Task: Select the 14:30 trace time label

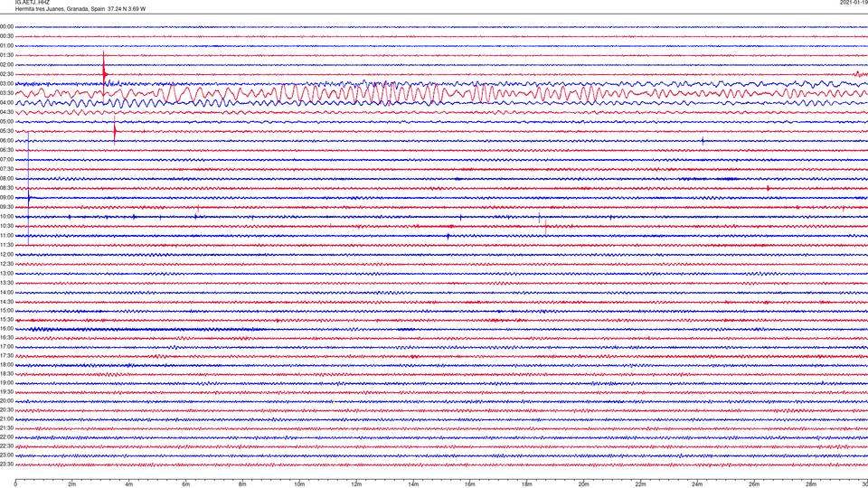Action: click(6, 302)
